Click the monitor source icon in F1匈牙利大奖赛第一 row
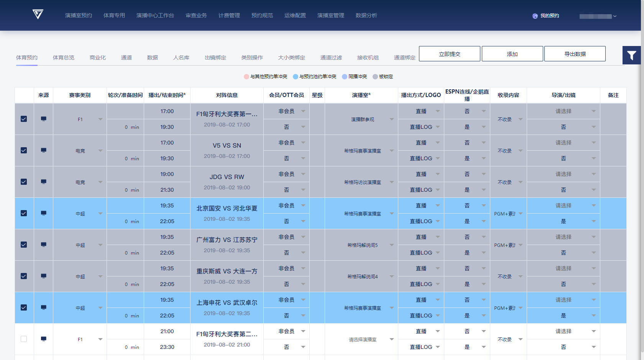The image size is (644, 360). coord(44,119)
